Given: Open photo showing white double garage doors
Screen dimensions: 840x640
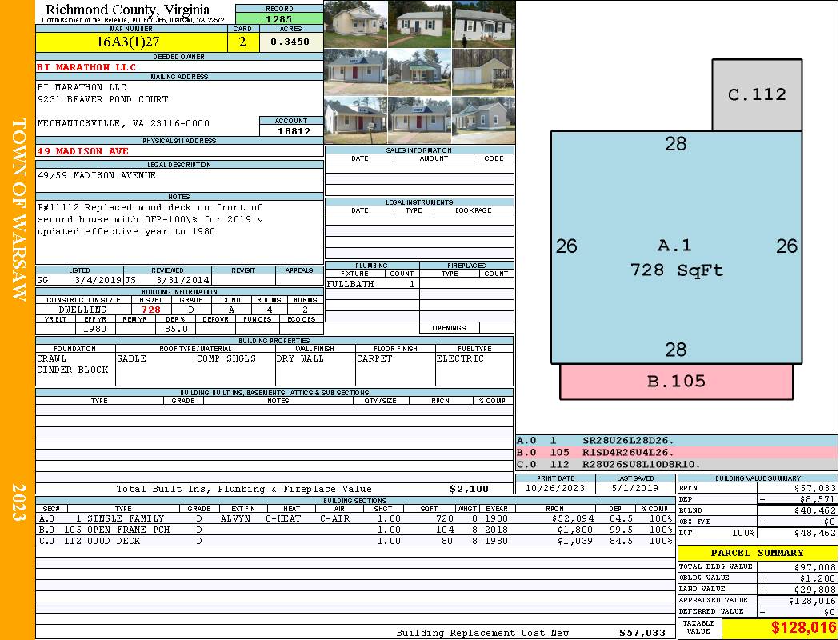Looking at the screenshot, I should click(483, 72).
